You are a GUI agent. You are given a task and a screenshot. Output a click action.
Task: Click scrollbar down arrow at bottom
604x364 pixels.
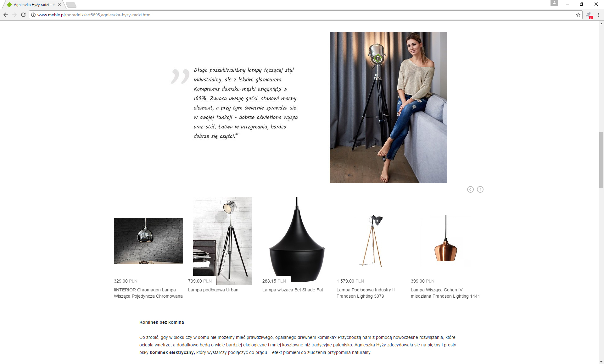(601, 361)
